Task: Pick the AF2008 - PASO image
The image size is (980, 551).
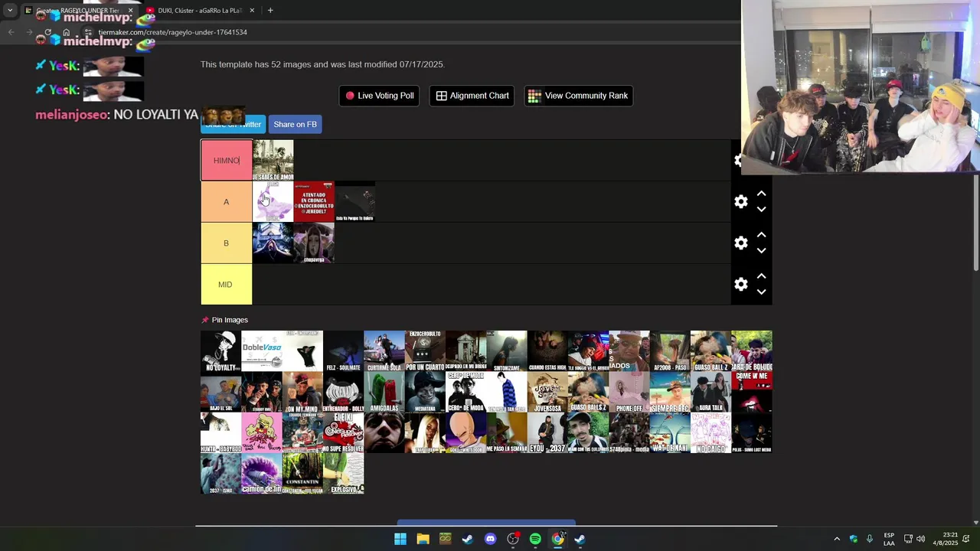Action: pos(670,351)
